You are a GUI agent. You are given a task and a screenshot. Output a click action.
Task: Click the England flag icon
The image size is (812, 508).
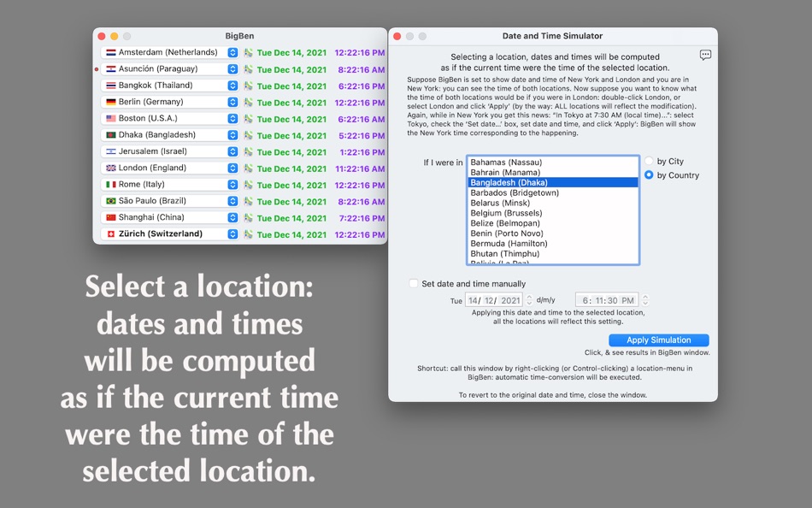[111, 168]
